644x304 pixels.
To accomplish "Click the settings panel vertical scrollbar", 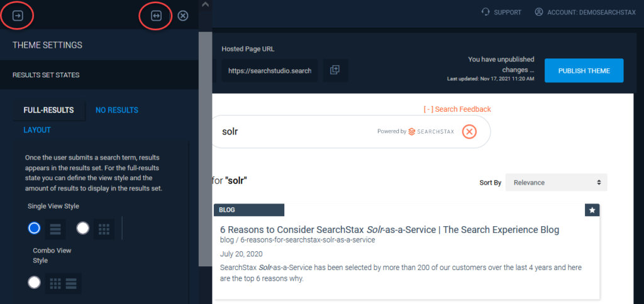I will point(205,149).
